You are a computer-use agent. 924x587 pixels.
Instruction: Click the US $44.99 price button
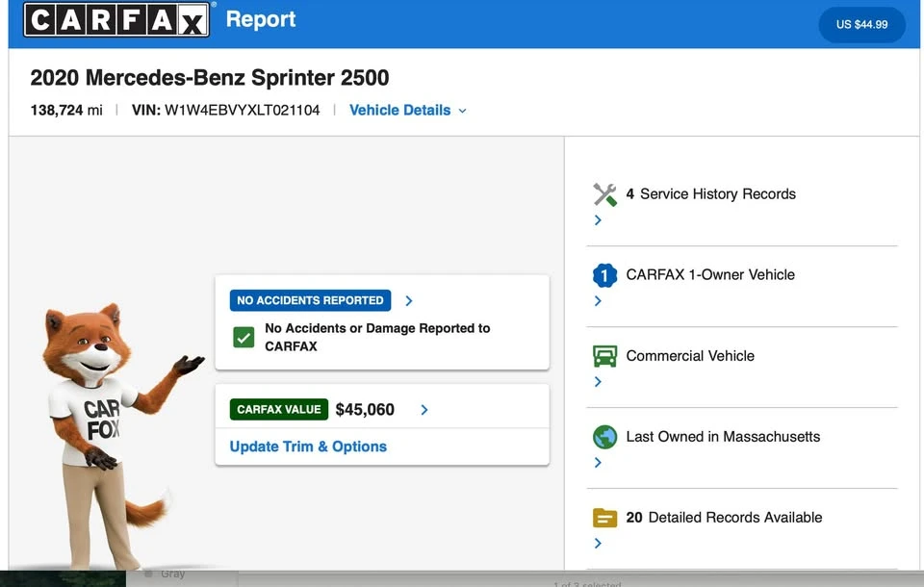pyautogui.click(x=861, y=25)
